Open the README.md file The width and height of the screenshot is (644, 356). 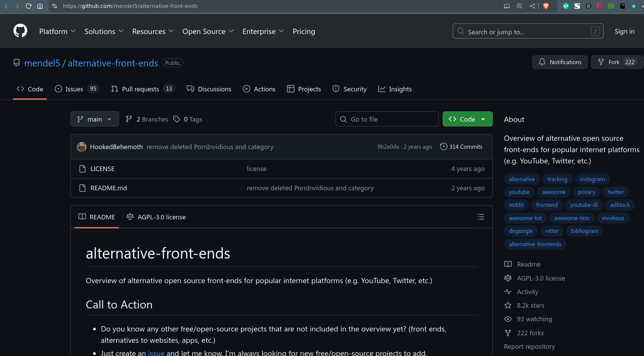tap(109, 188)
